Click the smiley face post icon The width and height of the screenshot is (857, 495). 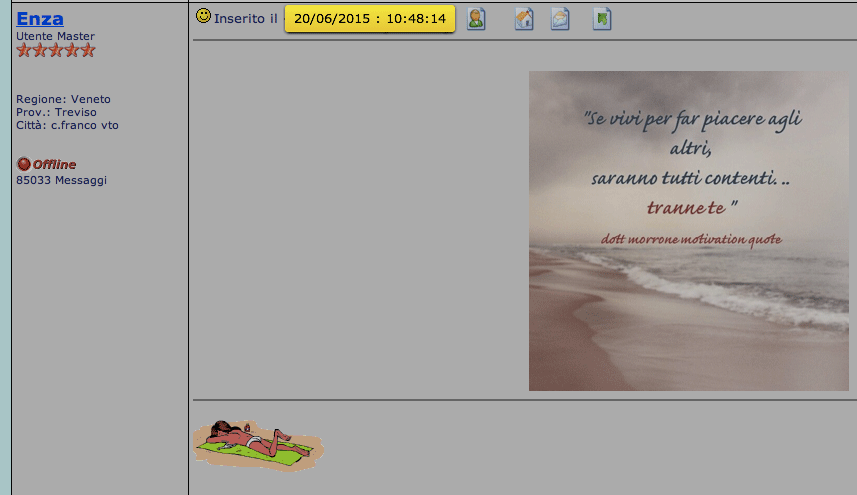(203, 16)
